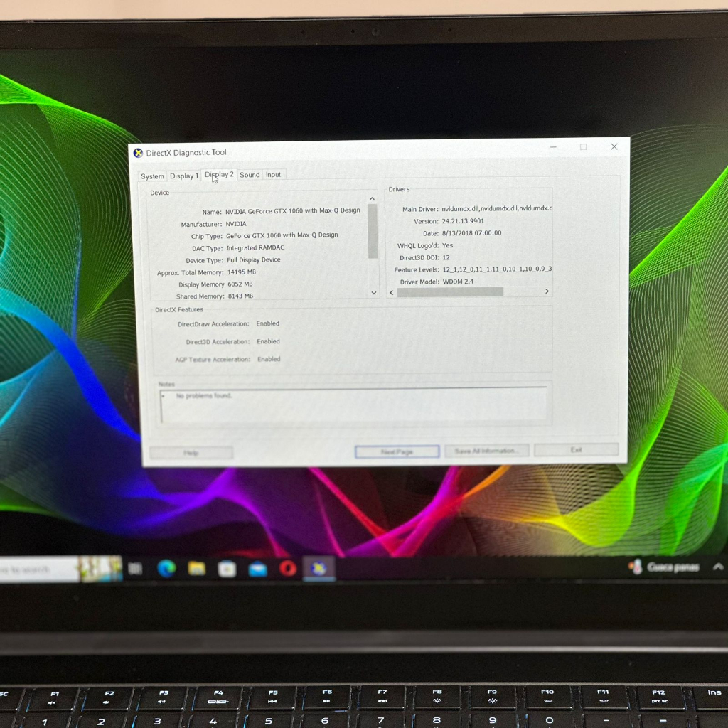Viewport: 728px width, 728px height.
Task: Click the Drivers panel left scroll arrow
Action: click(x=392, y=292)
